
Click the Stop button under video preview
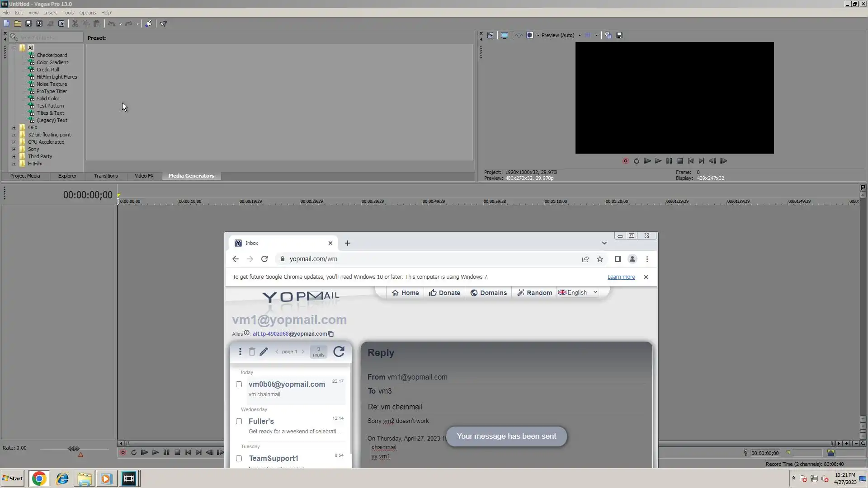680,161
